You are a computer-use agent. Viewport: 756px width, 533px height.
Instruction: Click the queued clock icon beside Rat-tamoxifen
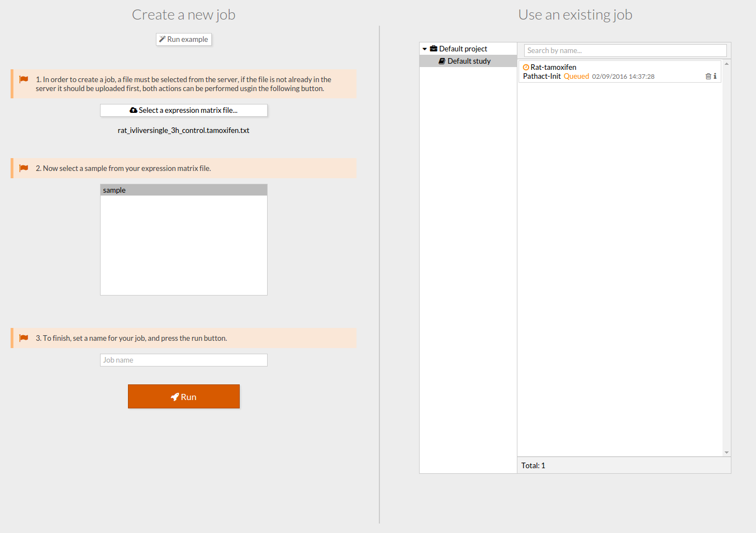point(526,67)
